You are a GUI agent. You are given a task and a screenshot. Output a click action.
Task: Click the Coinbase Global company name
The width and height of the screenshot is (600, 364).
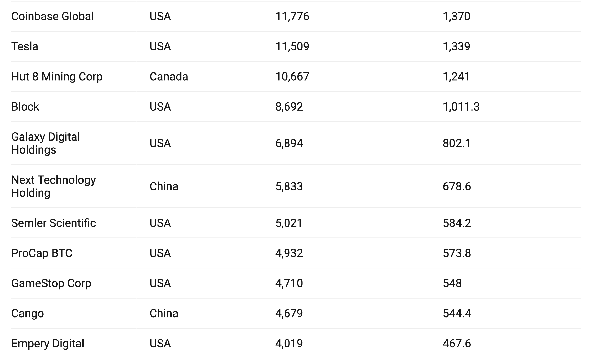[52, 16]
